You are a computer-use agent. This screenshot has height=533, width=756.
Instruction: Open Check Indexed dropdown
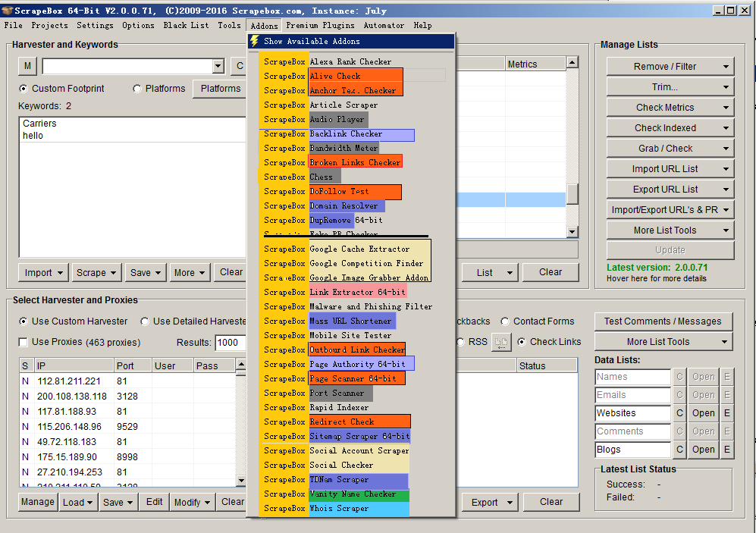(670, 128)
